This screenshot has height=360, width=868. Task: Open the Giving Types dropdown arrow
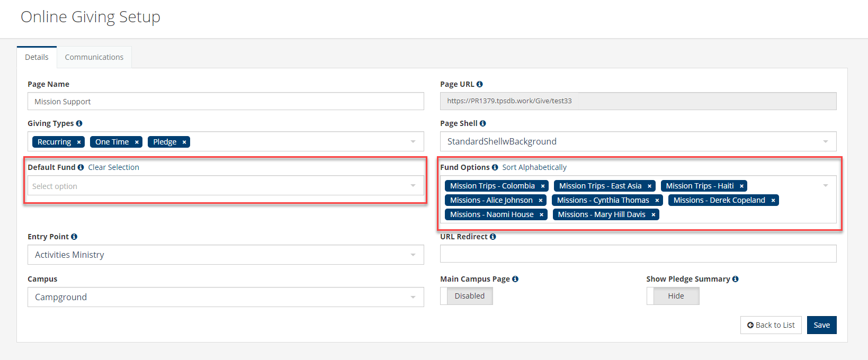coord(413,141)
